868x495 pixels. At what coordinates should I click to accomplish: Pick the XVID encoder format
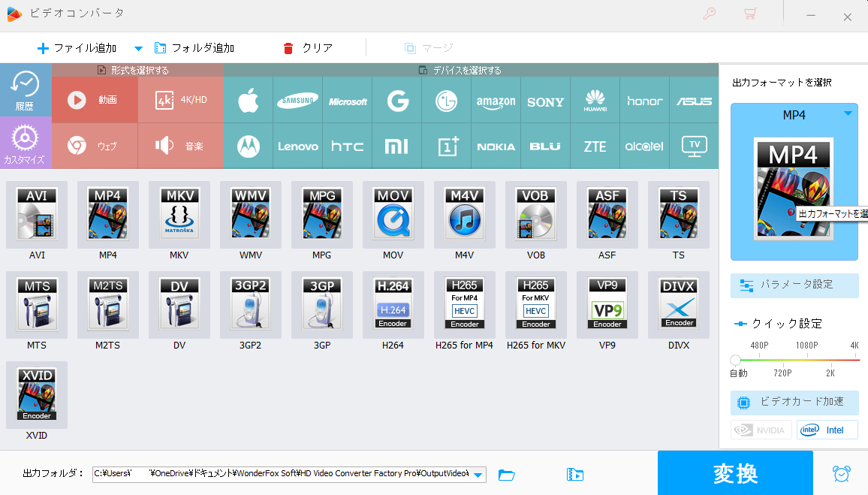coord(37,395)
